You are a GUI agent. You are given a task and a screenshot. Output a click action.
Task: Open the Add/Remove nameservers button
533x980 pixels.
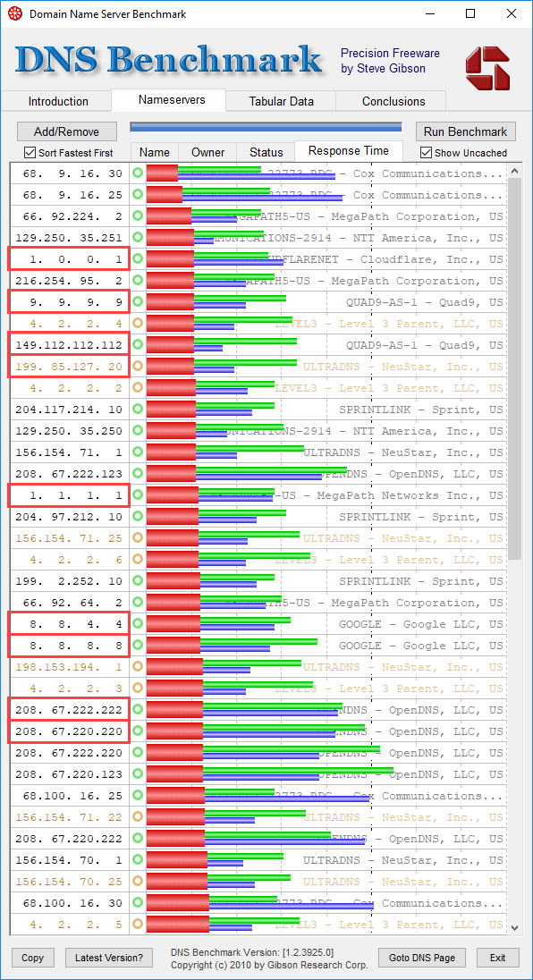pyautogui.click(x=67, y=131)
